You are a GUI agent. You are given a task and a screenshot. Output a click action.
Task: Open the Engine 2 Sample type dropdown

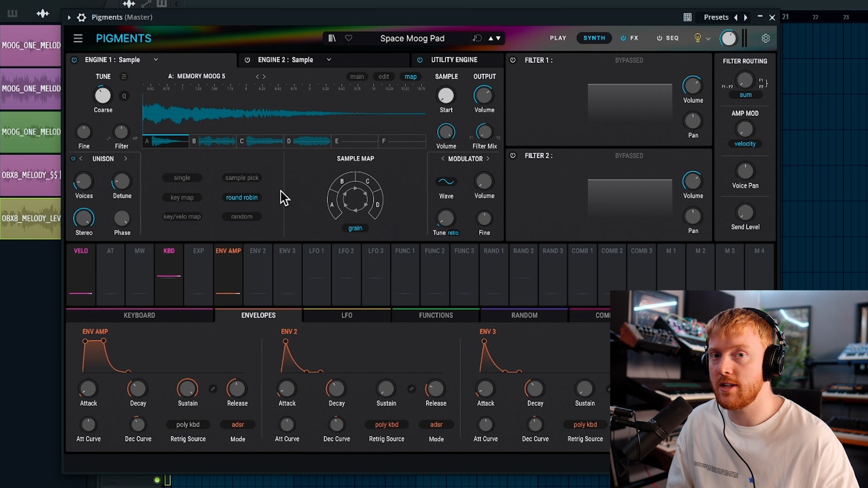pyautogui.click(x=330, y=60)
